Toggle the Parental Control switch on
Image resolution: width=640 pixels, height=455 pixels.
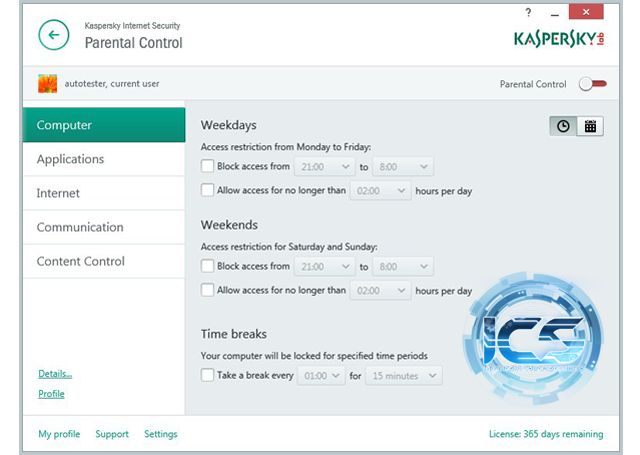[x=593, y=84]
